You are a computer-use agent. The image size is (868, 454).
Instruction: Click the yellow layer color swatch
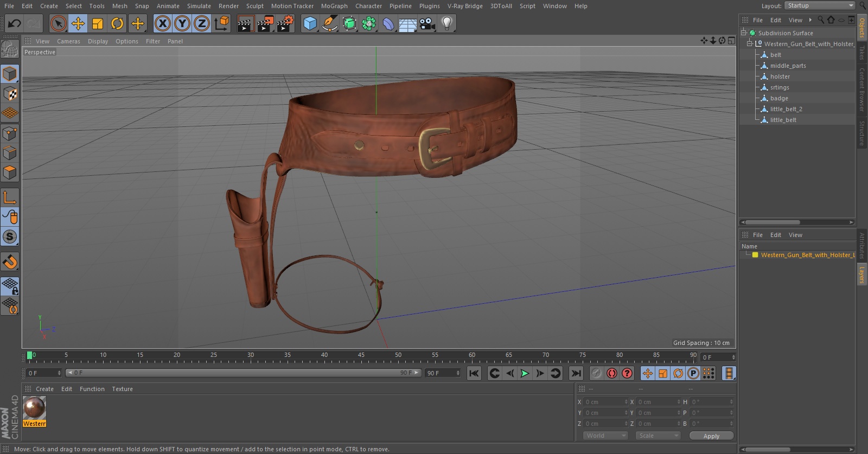click(x=755, y=255)
